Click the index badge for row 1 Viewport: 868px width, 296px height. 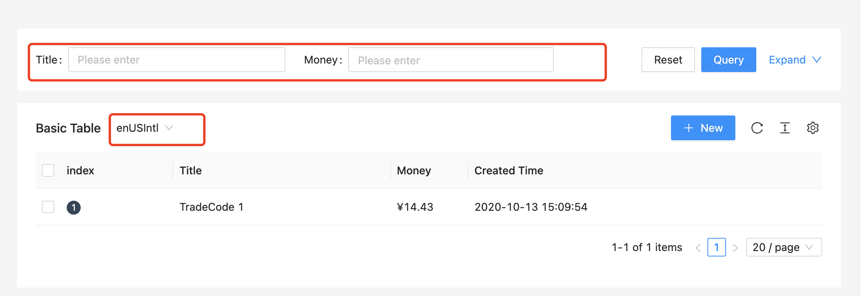click(74, 207)
